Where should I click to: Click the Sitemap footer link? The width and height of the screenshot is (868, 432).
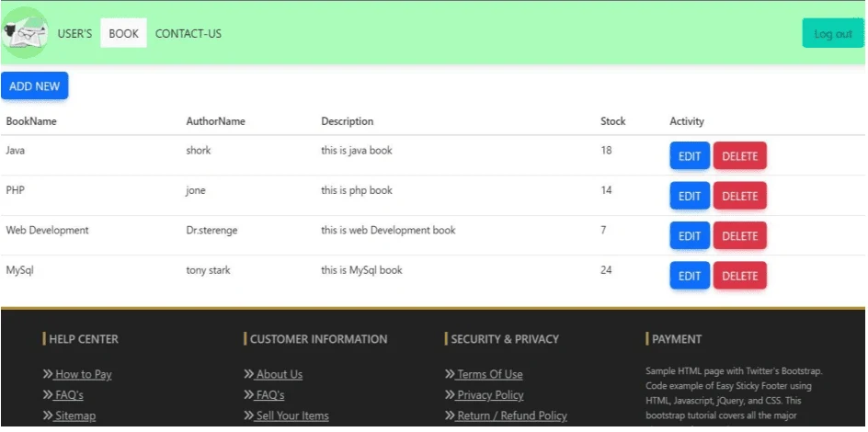(74, 415)
